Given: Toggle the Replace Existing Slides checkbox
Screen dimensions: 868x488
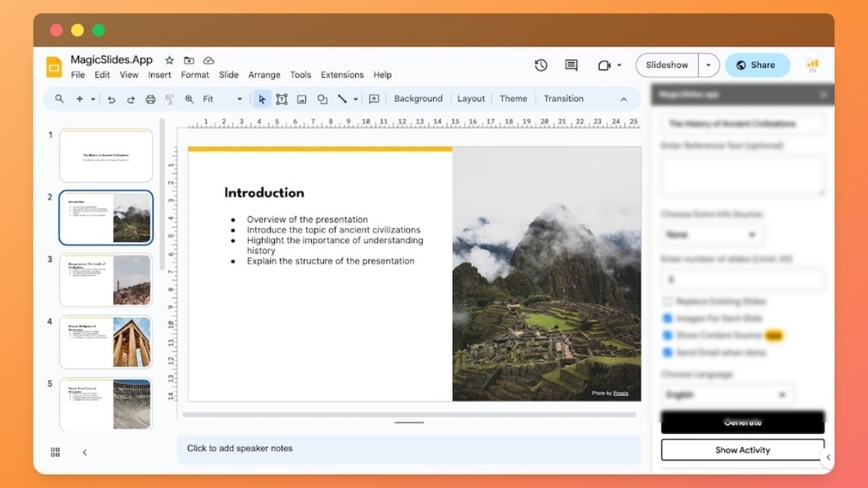Looking at the screenshot, I should click(668, 301).
